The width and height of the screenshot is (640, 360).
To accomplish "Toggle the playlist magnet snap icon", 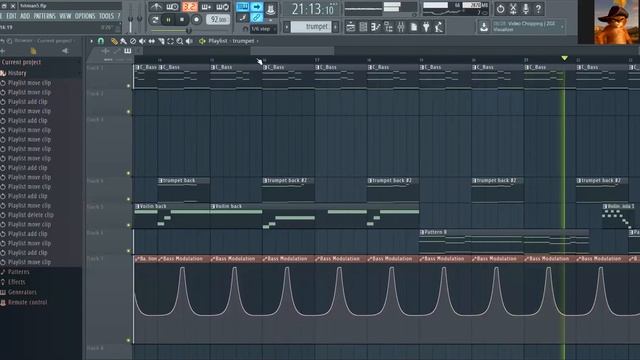I will [101, 41].
